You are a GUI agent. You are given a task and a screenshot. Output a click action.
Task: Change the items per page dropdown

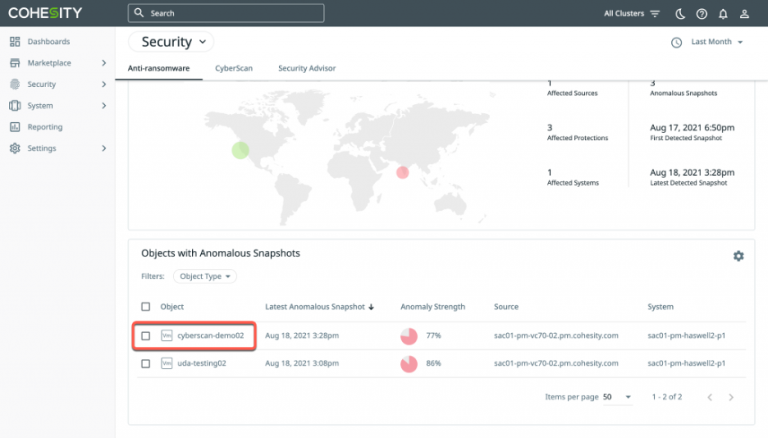pos(616,397)
